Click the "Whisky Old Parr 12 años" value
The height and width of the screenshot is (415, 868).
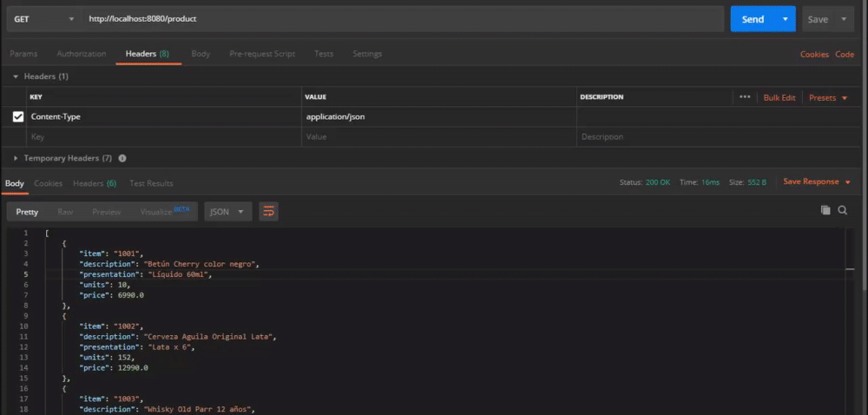[x=197, y=410]
